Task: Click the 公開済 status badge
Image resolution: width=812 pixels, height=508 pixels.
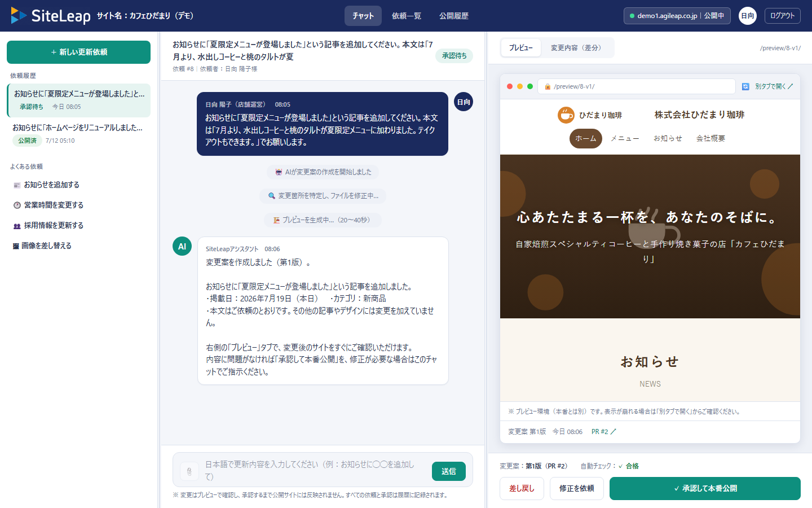Action: tap(27, 141)
